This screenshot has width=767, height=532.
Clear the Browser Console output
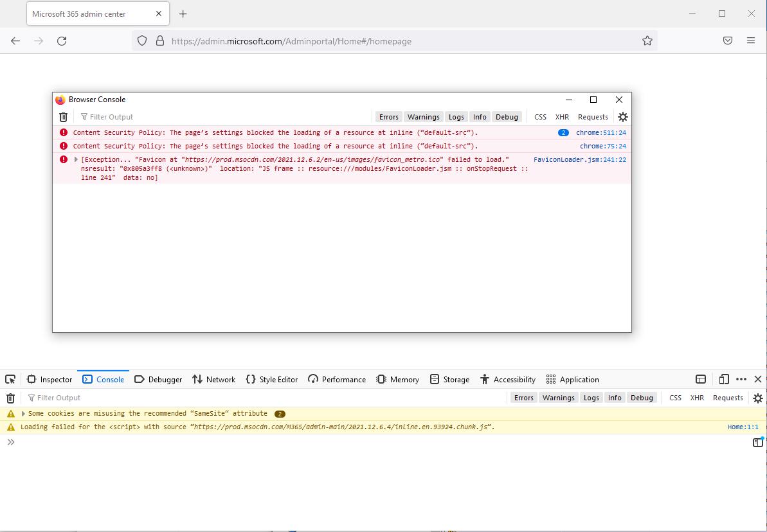[62, 117]
